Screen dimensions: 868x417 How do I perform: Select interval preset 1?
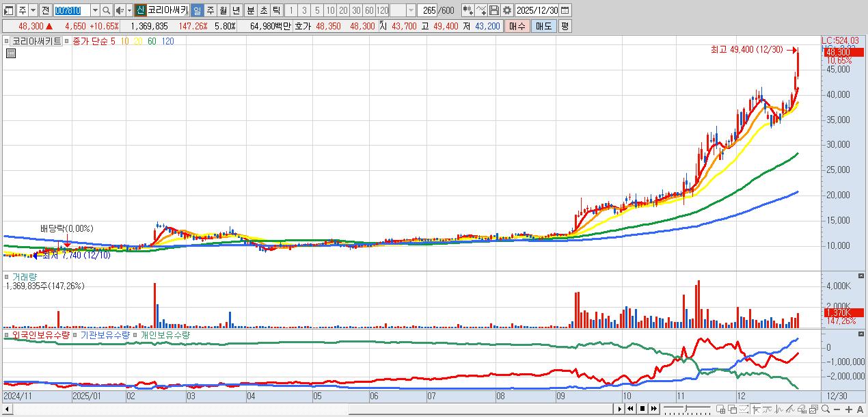coord(291,10)
